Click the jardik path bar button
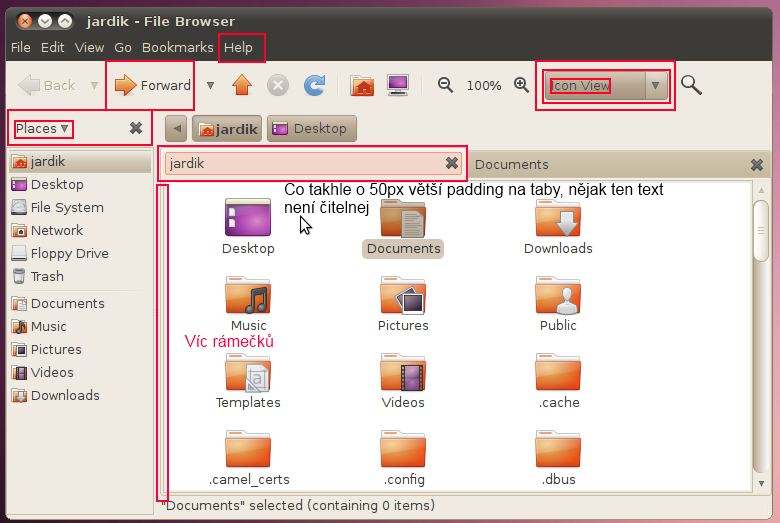This screenshot has width=780, height=523. [x=227, y=128]
